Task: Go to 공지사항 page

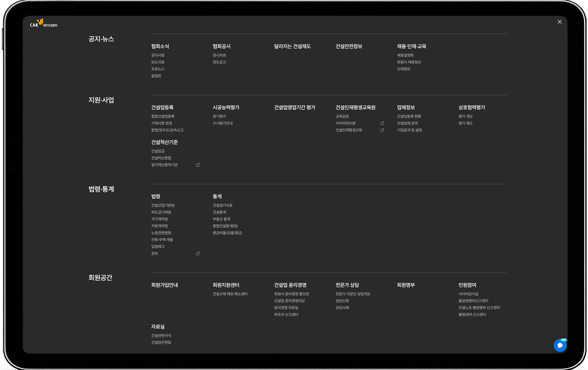Action: [x=158, y=55]
